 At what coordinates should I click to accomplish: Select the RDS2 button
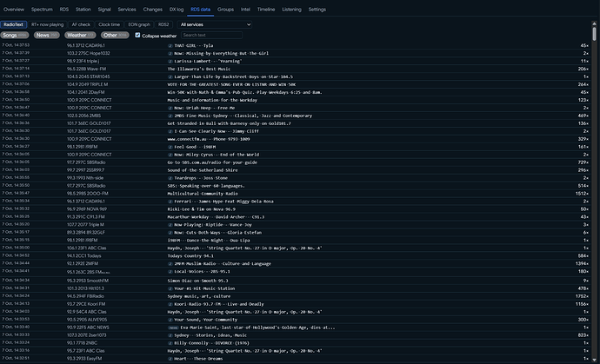click(x=163, y=24)
